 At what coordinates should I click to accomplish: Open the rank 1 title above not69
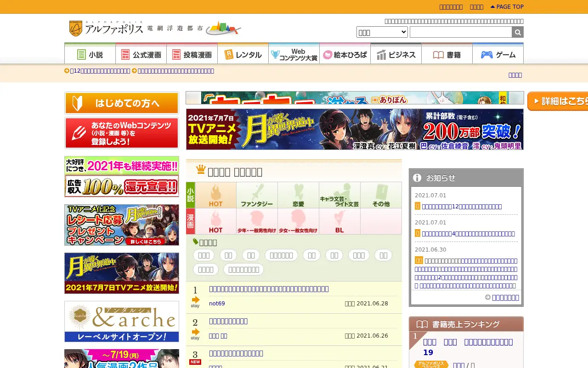point(269,289)
